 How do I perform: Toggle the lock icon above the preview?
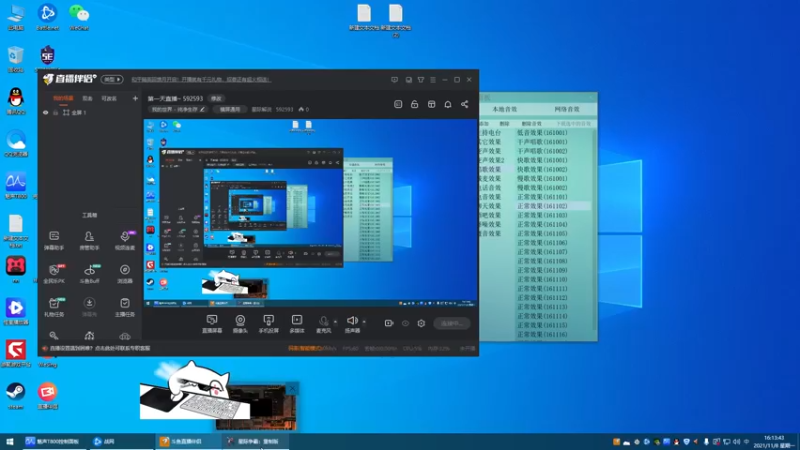click(413, 104)
